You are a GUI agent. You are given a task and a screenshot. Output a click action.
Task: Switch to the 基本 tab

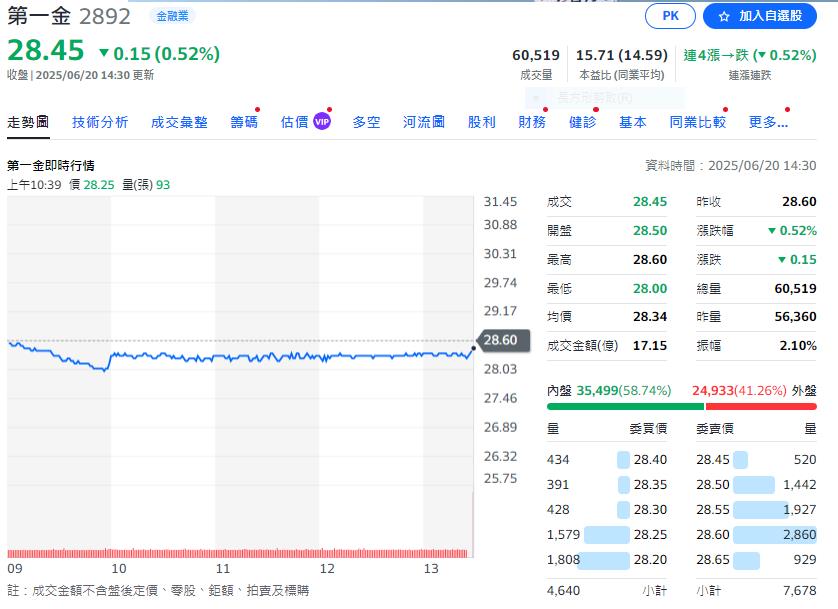(633, 122)
